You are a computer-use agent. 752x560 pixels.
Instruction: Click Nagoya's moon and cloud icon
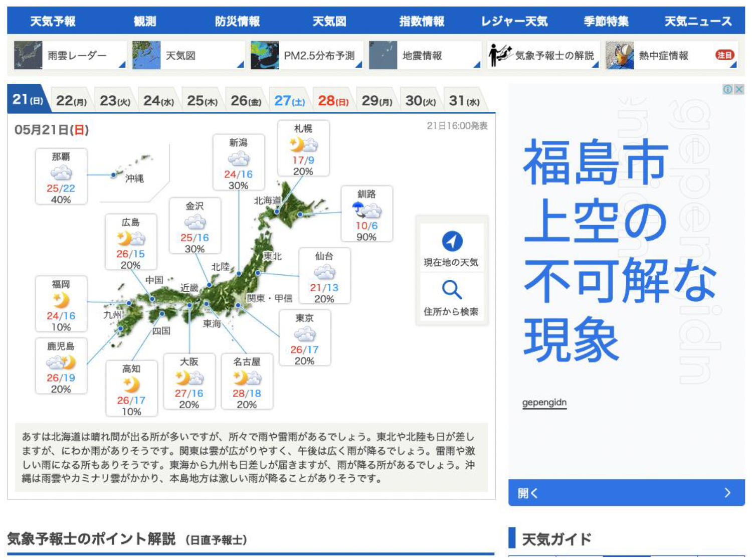coord(247,378)
